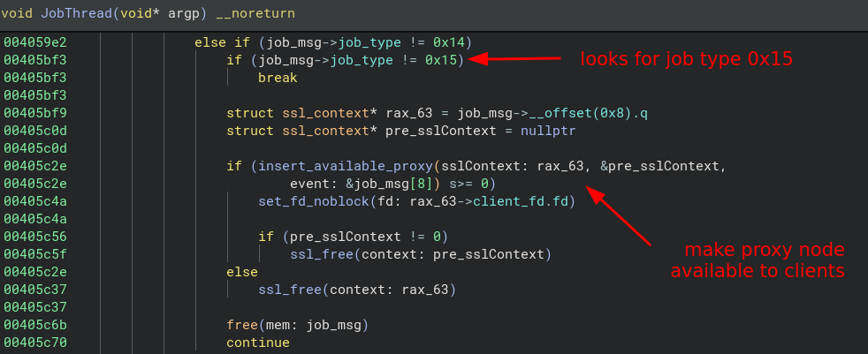Click address 00405bf9 in the address column
The image size is (868, 354).
pyautogui.click(x=35, y=113)
